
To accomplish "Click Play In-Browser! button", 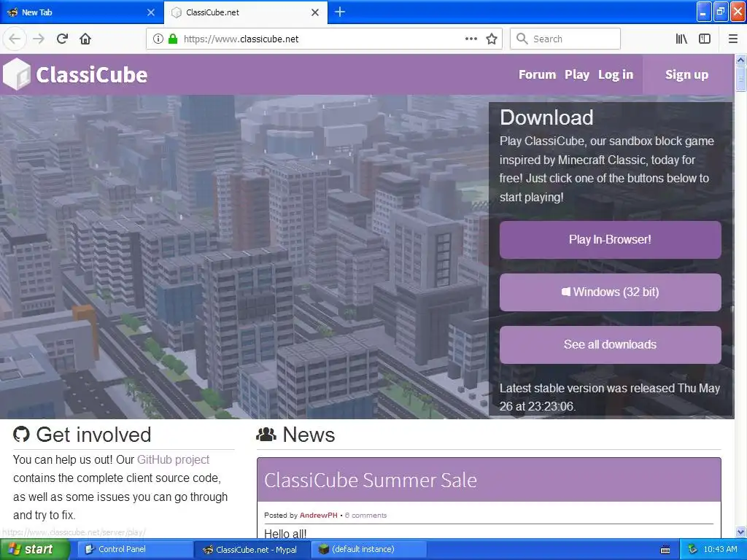I will click(611, 239).
